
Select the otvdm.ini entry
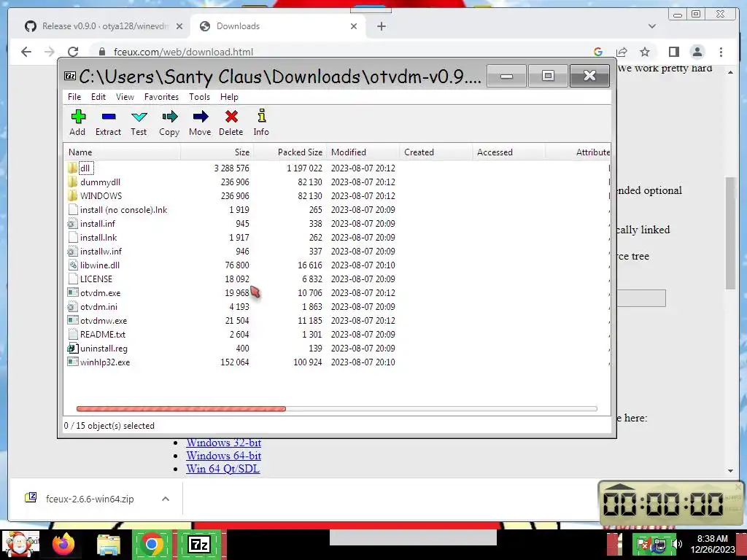(98, 307)
